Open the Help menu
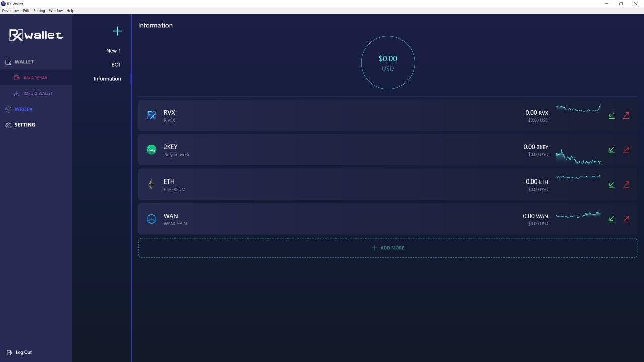 (70, 11)
